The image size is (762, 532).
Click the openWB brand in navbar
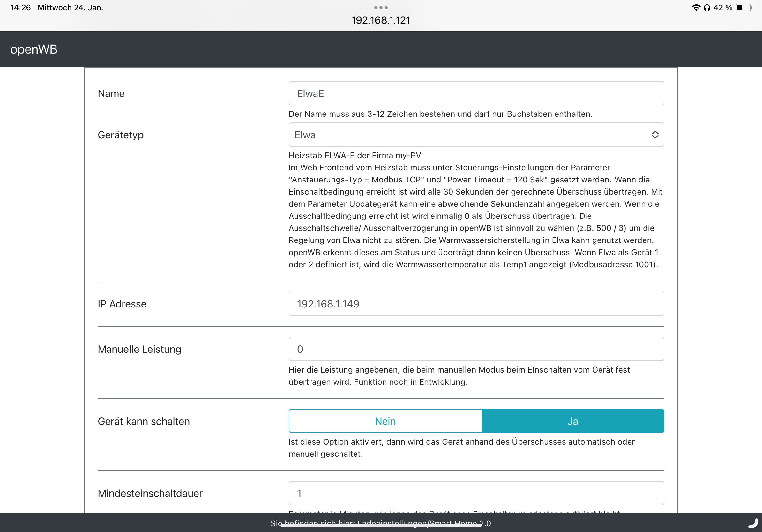pyautogui.click(x=34, y=49)
